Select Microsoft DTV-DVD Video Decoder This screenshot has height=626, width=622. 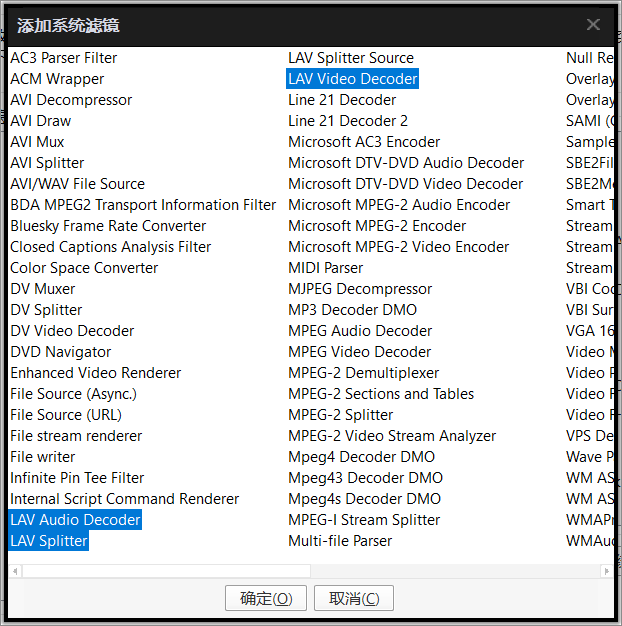(x=405, y=184)
